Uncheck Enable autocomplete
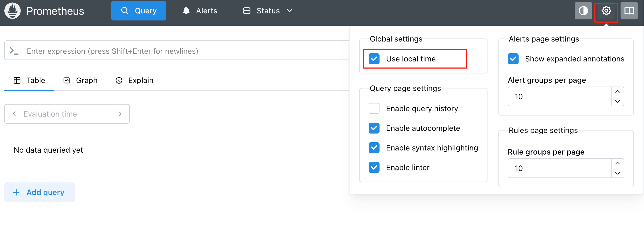The height and width of the screenshot is (225, 644). pos(374,128)
